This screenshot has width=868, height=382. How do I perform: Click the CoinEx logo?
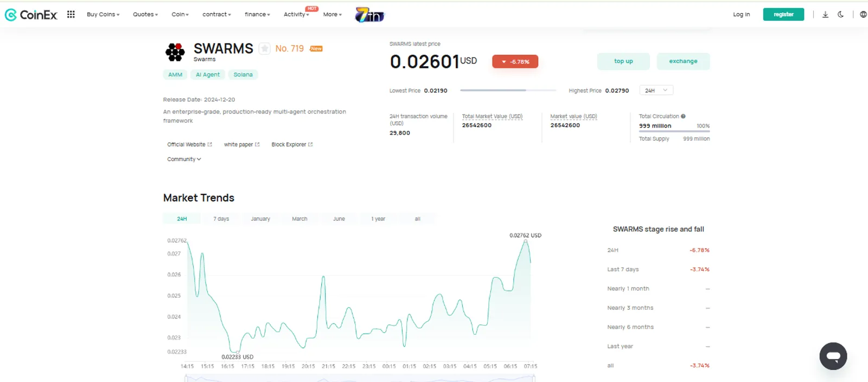point(30,15)
